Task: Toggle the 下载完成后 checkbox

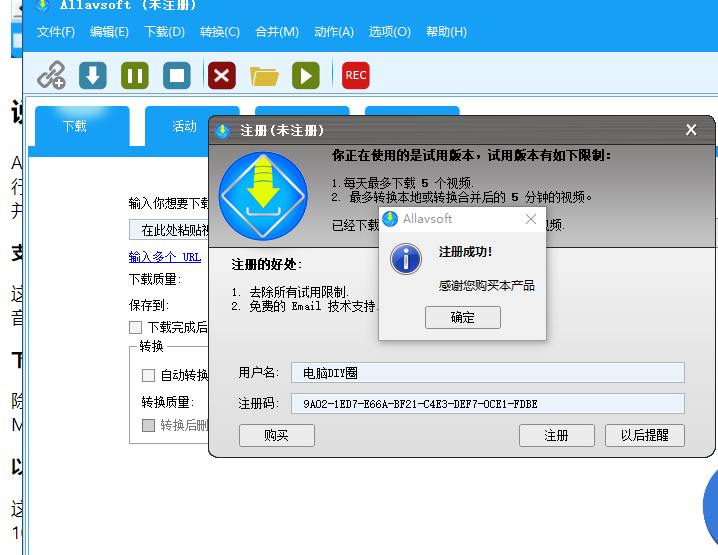Action: [x=135, y=327]
